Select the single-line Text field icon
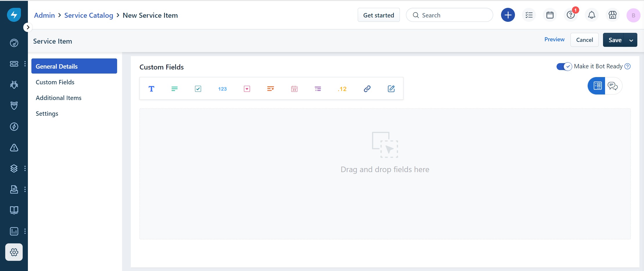 pos(151,89)
